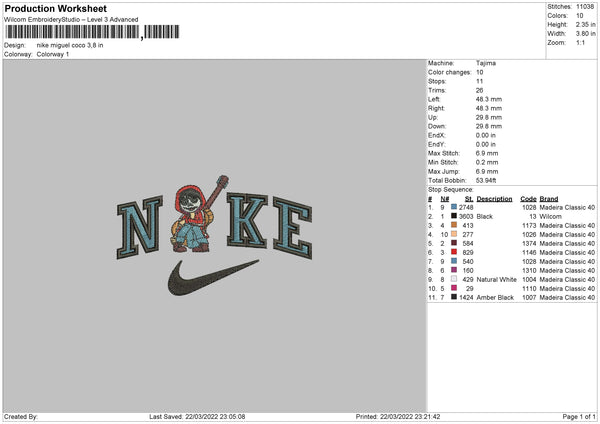Click the Amber Black color swatch
600x424 pixels.
(x=454, y=297)
